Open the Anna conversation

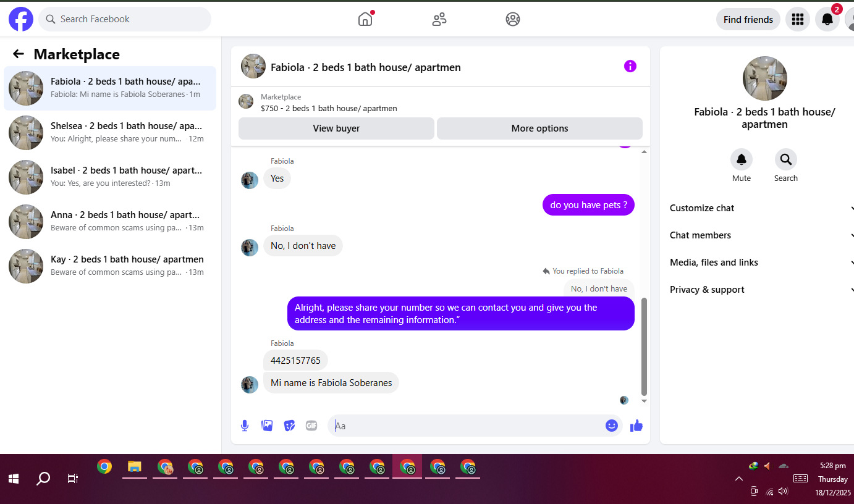tap(110, 222)
